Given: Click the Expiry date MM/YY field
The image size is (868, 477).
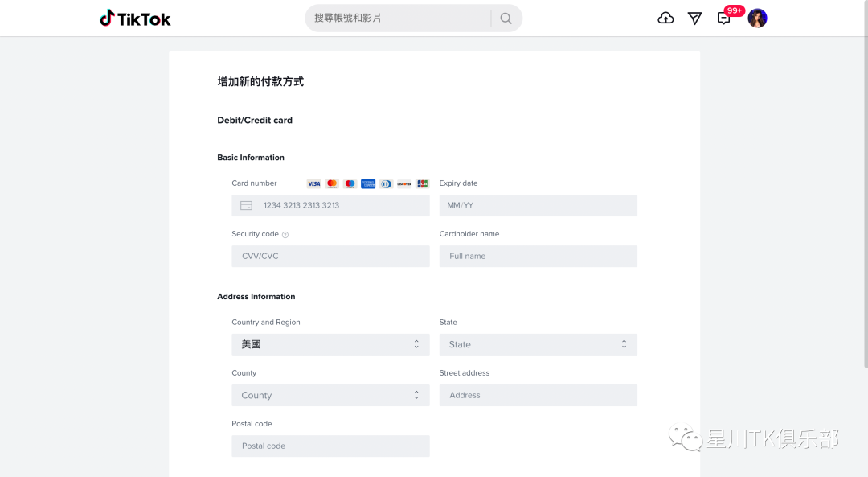Looking at the screenshot, I should click(538, 205).
